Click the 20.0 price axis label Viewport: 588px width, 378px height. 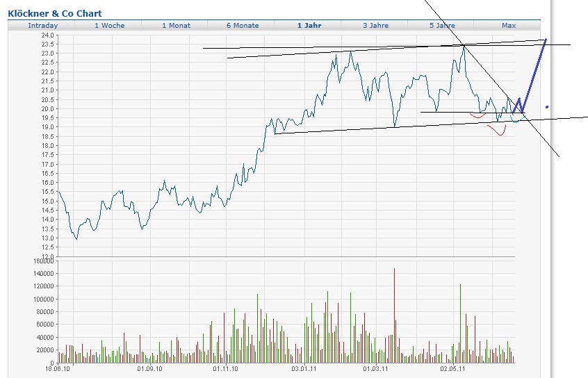pyautogui.click(x=48, y=109)
